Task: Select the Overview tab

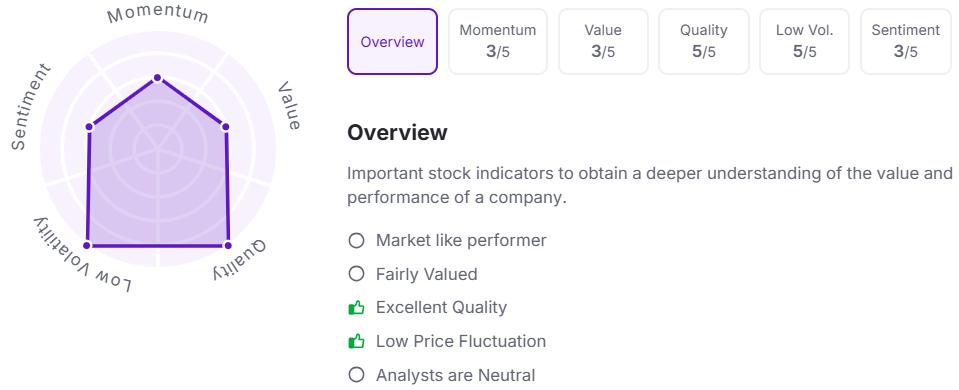Action: click(x=393, y=42)
